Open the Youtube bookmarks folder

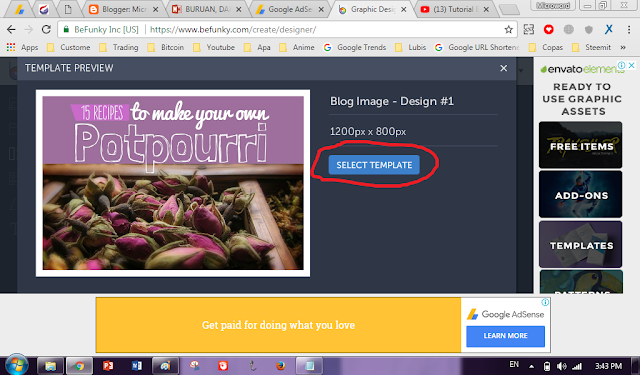pyautogui.click(x=214, y=47)
